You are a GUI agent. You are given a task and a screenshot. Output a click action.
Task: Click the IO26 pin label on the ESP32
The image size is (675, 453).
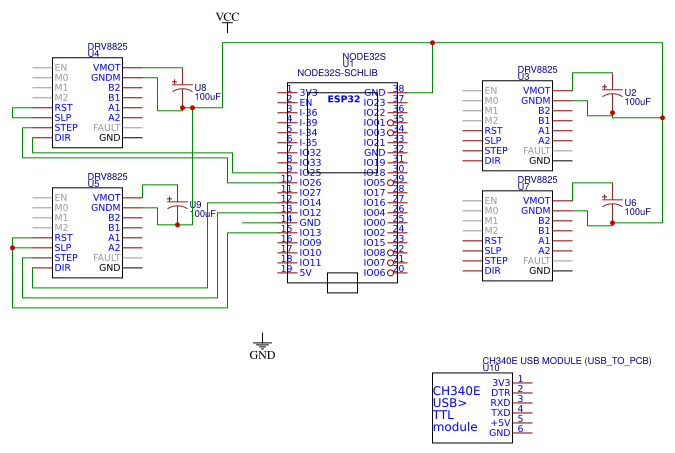[310, 183]
